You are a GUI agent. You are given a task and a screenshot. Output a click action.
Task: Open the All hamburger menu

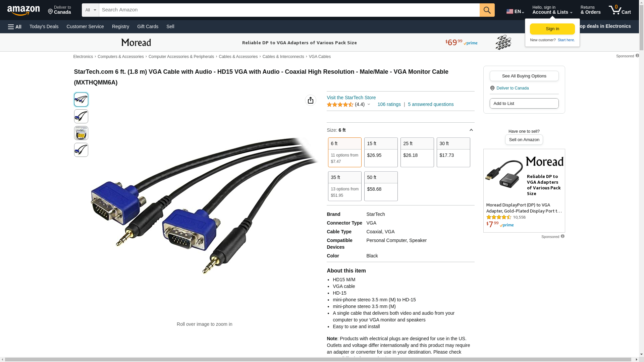(x=15, y=26)
